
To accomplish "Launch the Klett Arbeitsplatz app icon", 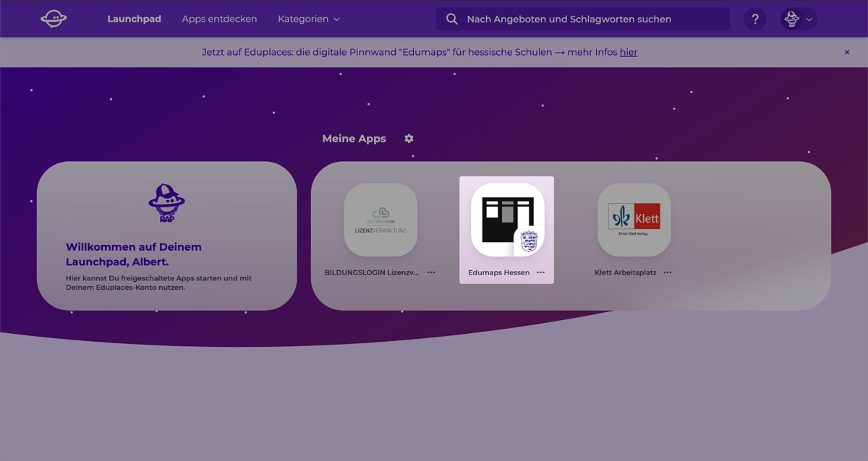I will pos(634,220).
